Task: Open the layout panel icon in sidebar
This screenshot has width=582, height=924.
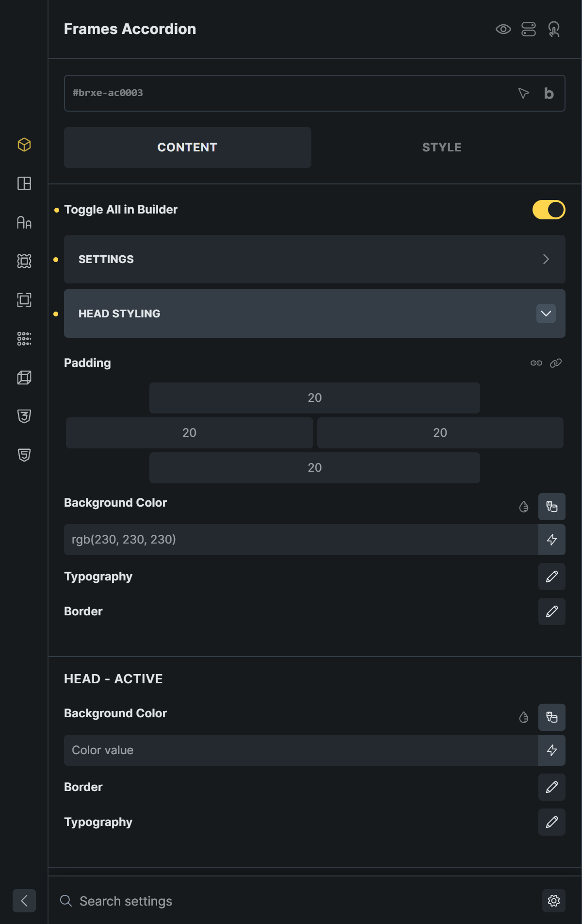Action: click(24, 183)
